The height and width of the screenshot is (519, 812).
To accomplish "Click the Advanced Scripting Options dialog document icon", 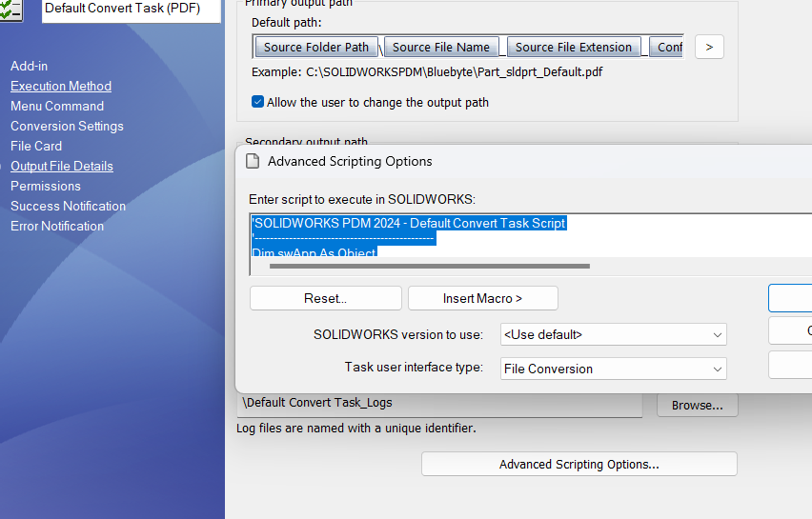I will point(253,162).
